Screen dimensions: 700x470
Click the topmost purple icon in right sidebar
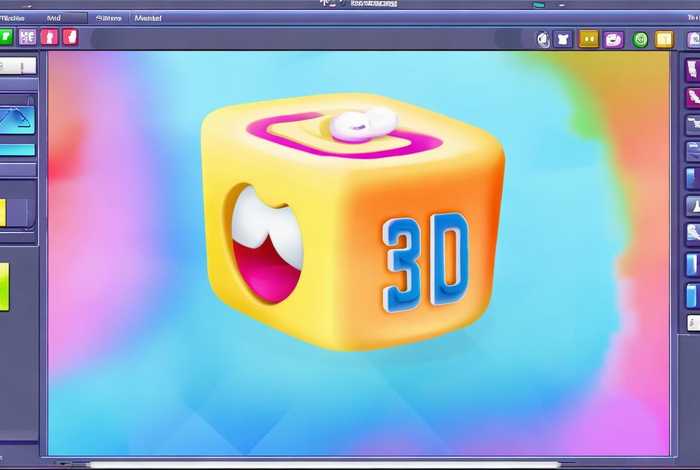[x=692, y=70]
